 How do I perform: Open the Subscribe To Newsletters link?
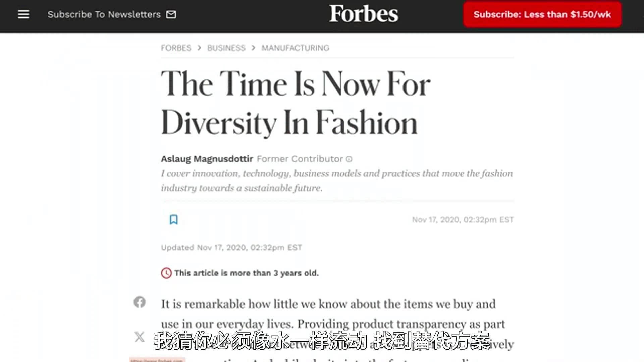pos(104,14)
